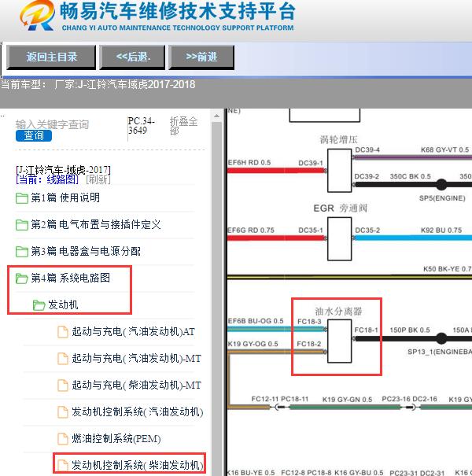Click the 当前车型 vehicle model text
The width and height of the screenshot is (472, 476).
(98, 84)
